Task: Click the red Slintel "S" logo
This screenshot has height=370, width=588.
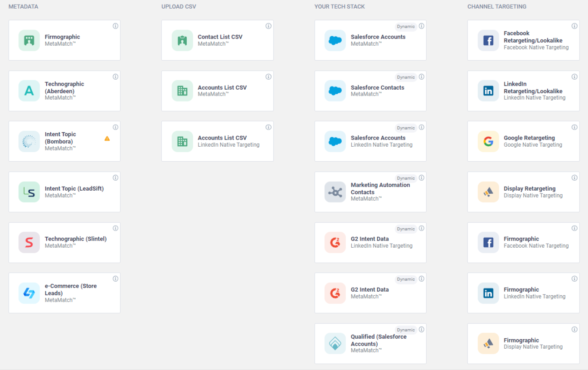Action: point(29,242)
